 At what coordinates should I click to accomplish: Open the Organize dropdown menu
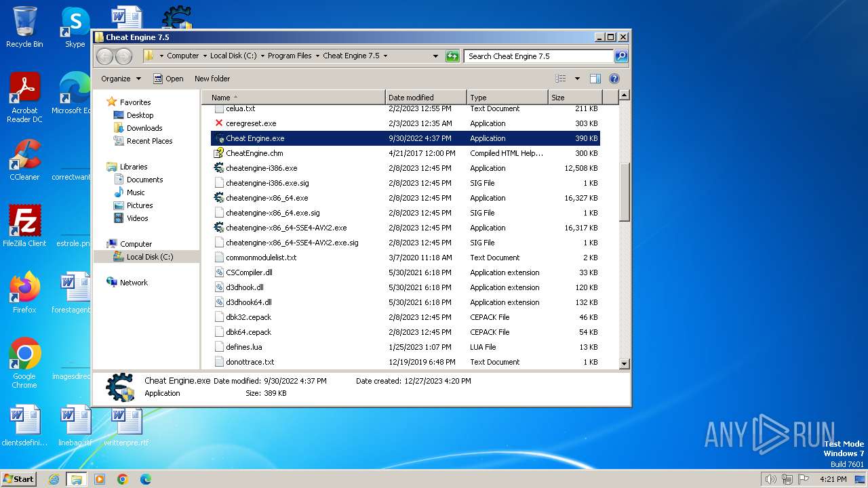pyautogui.click(x=121, y=79)
